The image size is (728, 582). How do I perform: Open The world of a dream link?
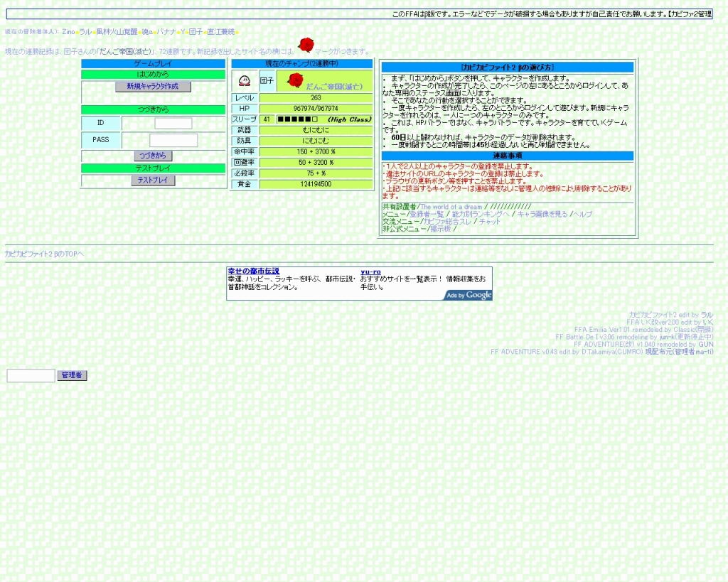pyautogui.click(x=451, y=207)
